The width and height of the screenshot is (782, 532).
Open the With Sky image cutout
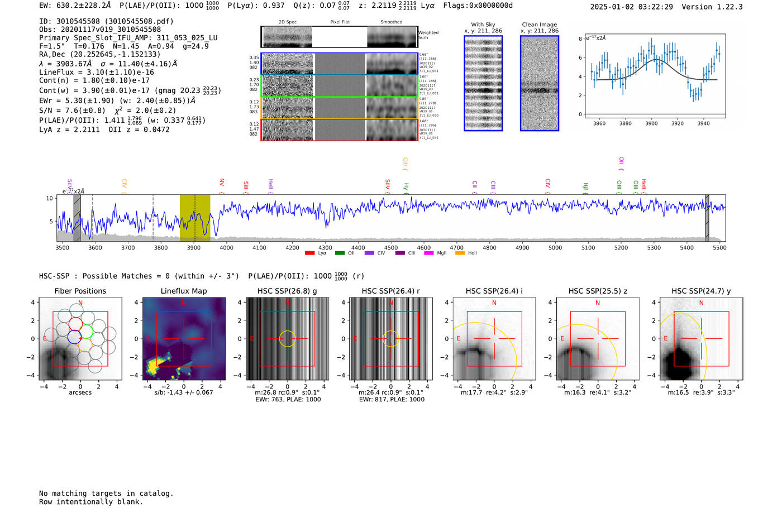483,83
